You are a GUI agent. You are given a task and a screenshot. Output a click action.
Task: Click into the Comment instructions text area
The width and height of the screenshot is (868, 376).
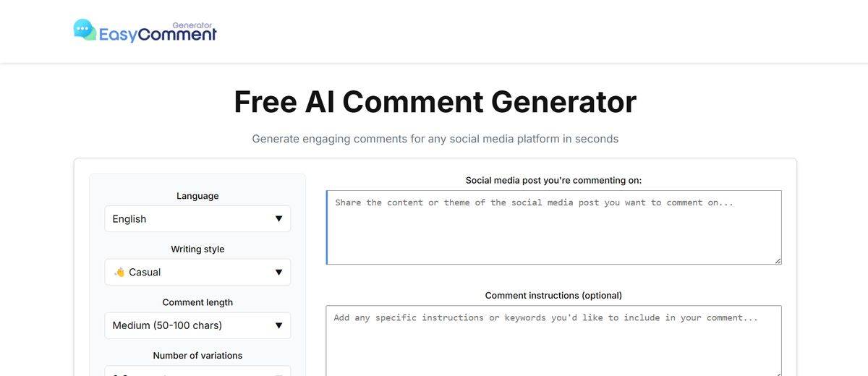[x=553, y=341]
